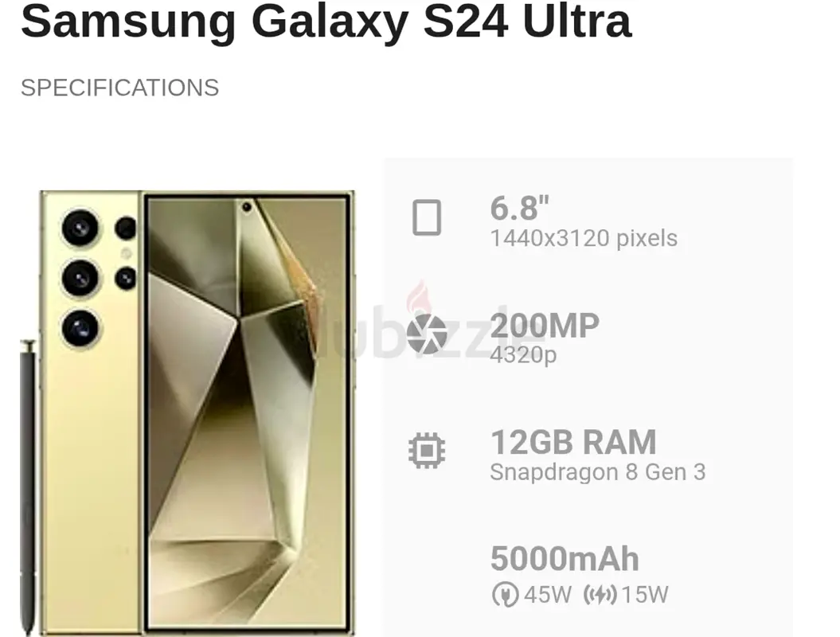The height and width of the screenshot is (637, 840).
Task: Click the camera aperture icon
Action: [x=427, y=334]
